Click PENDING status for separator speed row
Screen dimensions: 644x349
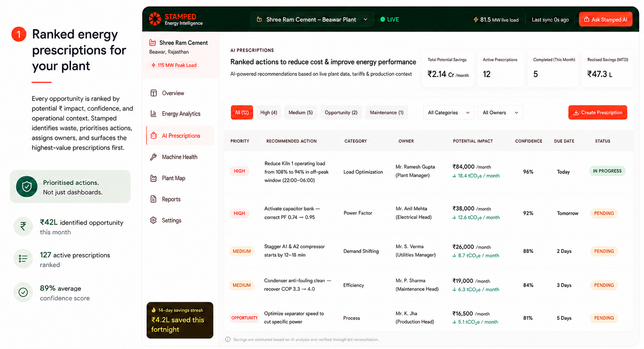[604, 318]
